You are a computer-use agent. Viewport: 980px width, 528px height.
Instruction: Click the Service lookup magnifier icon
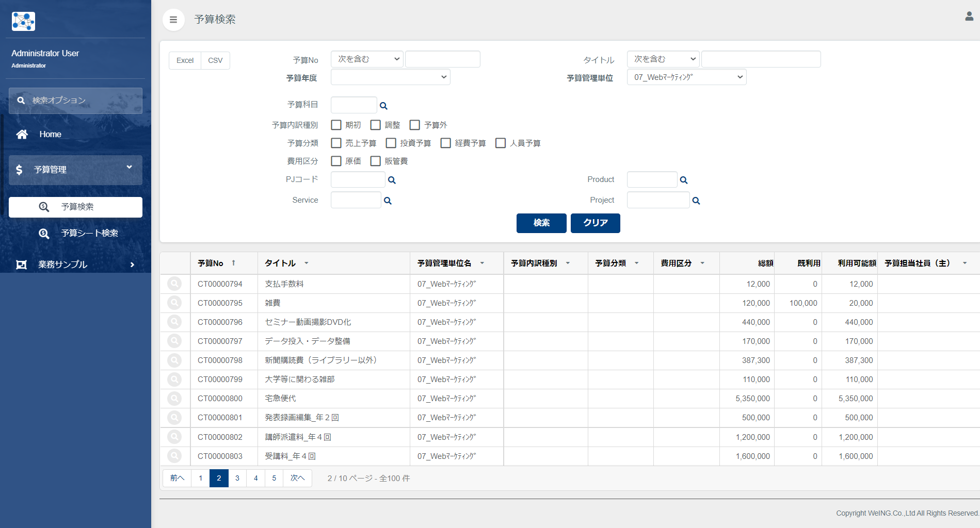[x=388, y=201]
